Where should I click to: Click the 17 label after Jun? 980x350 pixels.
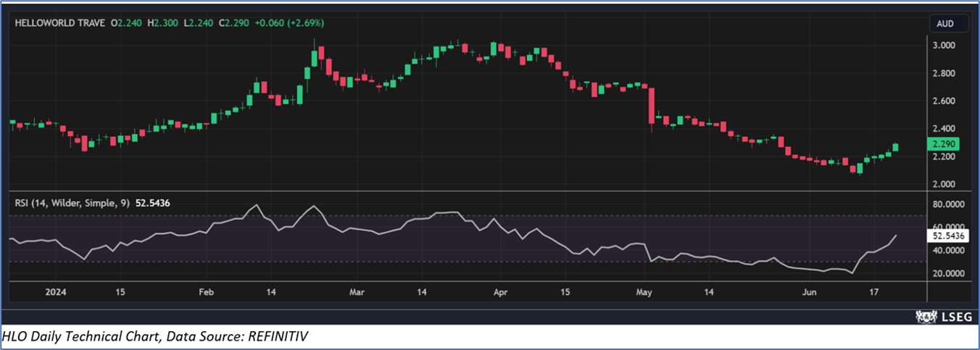point(874,293)
